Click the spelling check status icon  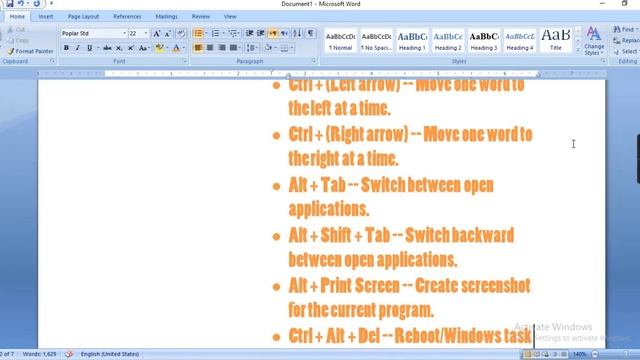[69, 354]
